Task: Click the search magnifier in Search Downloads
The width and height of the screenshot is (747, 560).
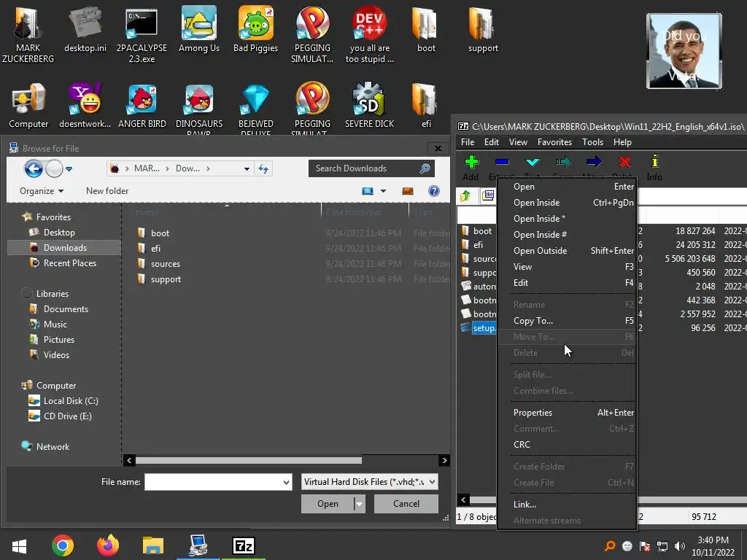Action: coord(425,168)
